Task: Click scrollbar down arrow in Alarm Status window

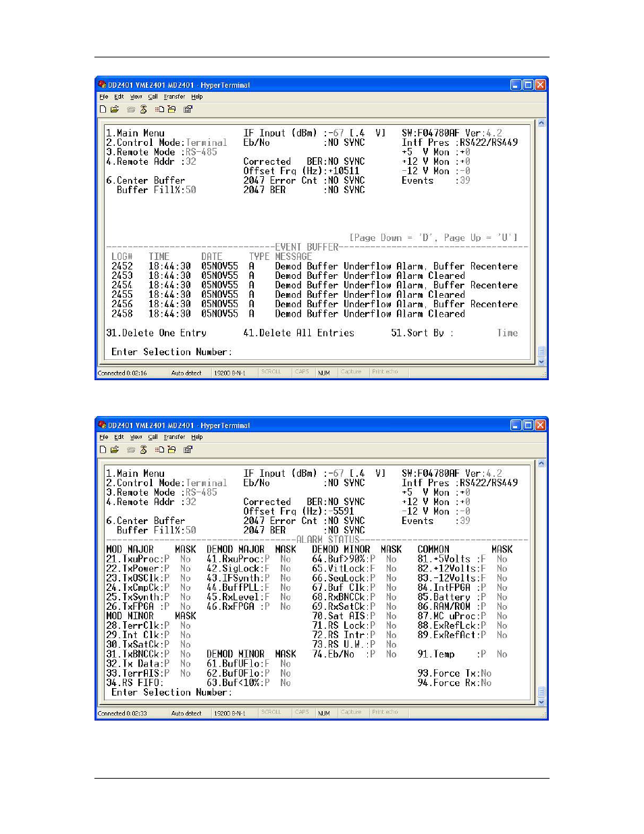Action: (x=541, y=702)
